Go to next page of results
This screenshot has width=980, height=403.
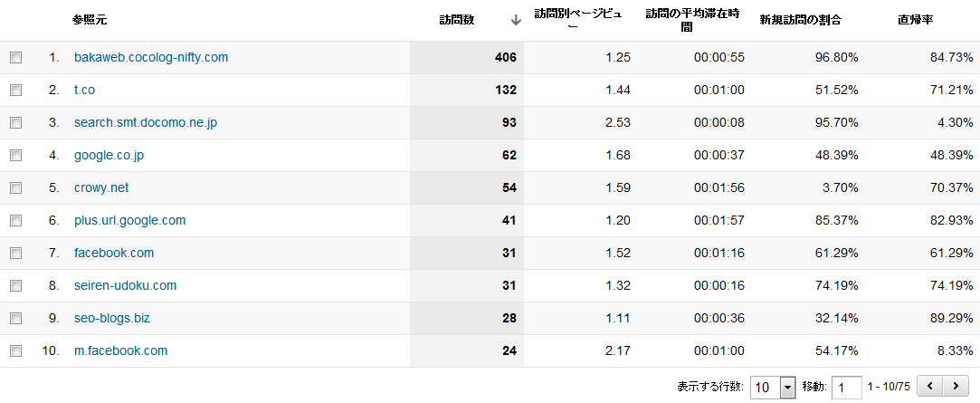tap(955, 387)
